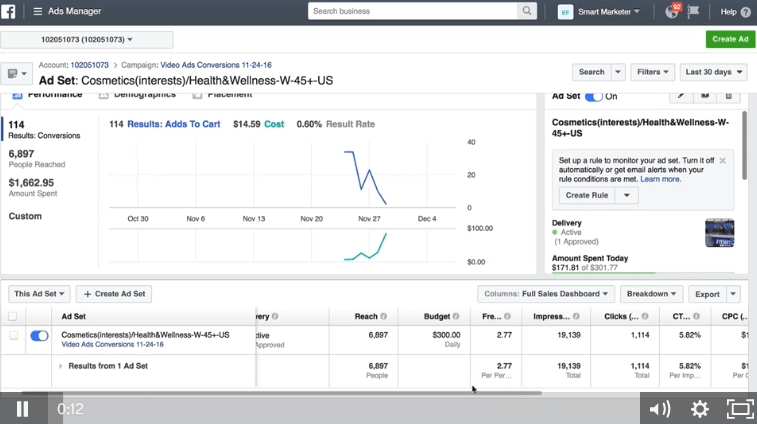The width and height of the screenshot is (757, 424).
Task: Open the Export options dropdown arrow
Action: (733, 294)
